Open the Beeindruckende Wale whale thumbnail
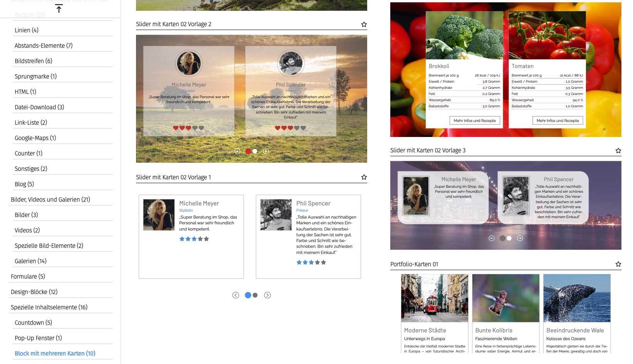The width and height of the screenshot is (633, 364). pos(577,298)
